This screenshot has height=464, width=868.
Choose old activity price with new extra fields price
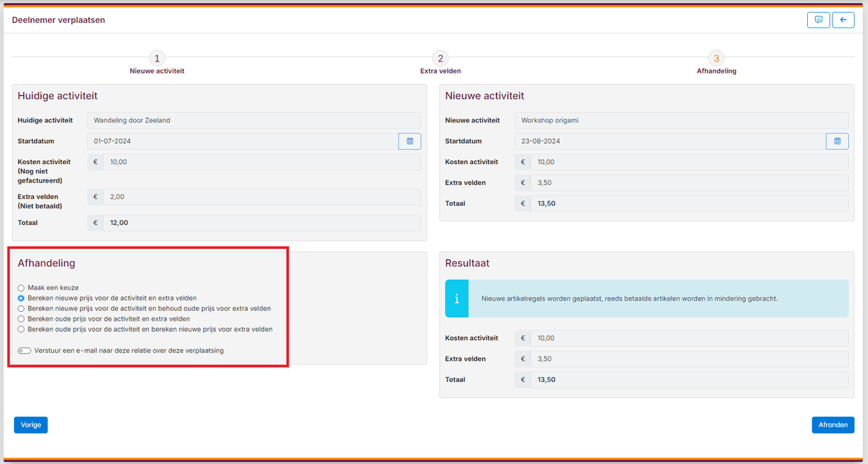[22, 329]
